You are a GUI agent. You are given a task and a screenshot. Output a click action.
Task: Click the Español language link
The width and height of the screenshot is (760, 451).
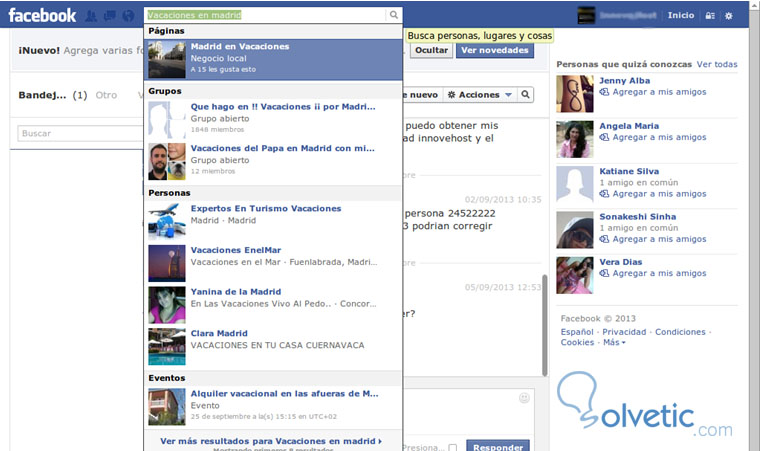tap(577, 332)
